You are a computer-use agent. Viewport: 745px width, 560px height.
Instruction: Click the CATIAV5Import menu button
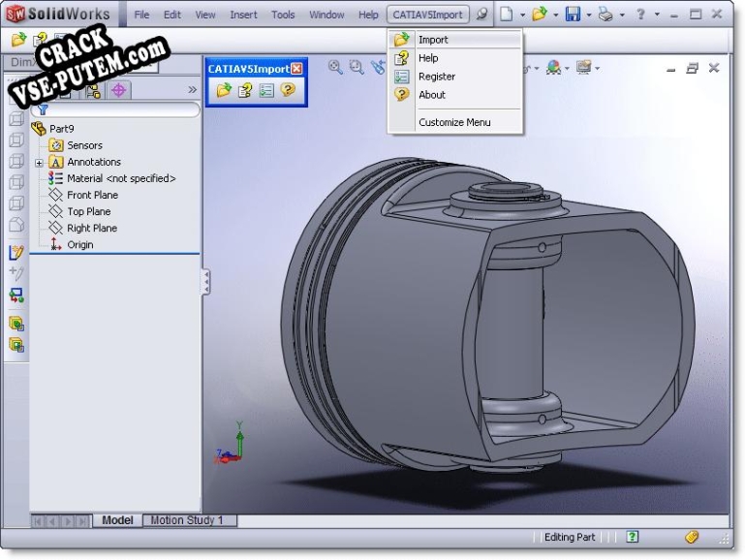point(427,15)
